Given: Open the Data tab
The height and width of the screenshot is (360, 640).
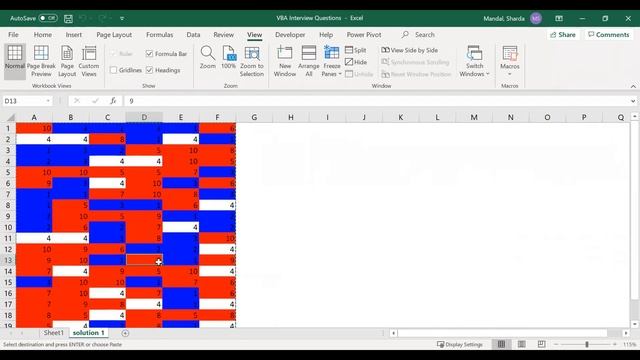Looking at the screenshot, I should coord(193,35).
